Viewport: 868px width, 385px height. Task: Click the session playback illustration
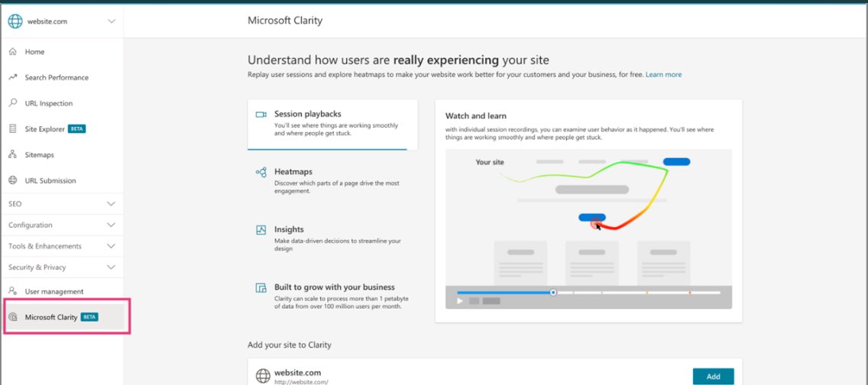tap(588, 228)
